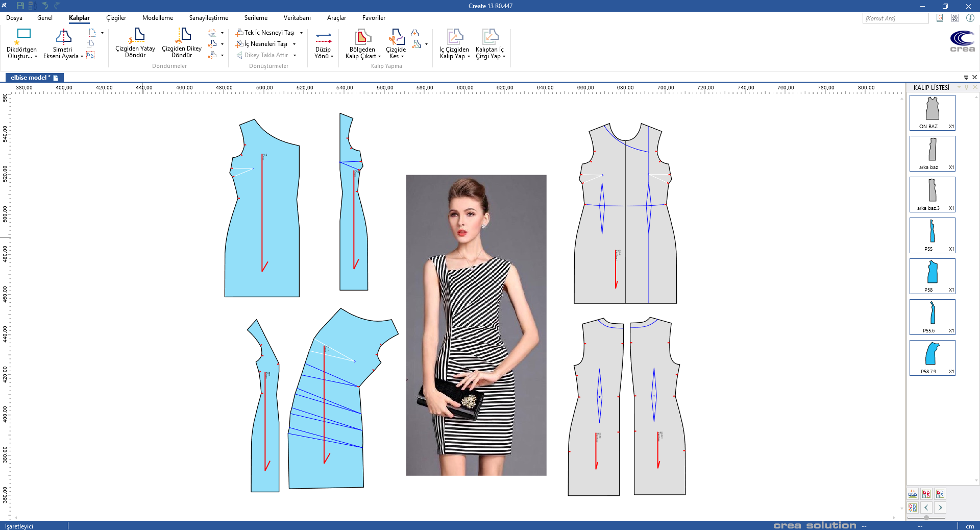Click the Alt+X shortcut icon
Image resolution: width=980 pixels, height=530 pixels.
tap(955, 18)
